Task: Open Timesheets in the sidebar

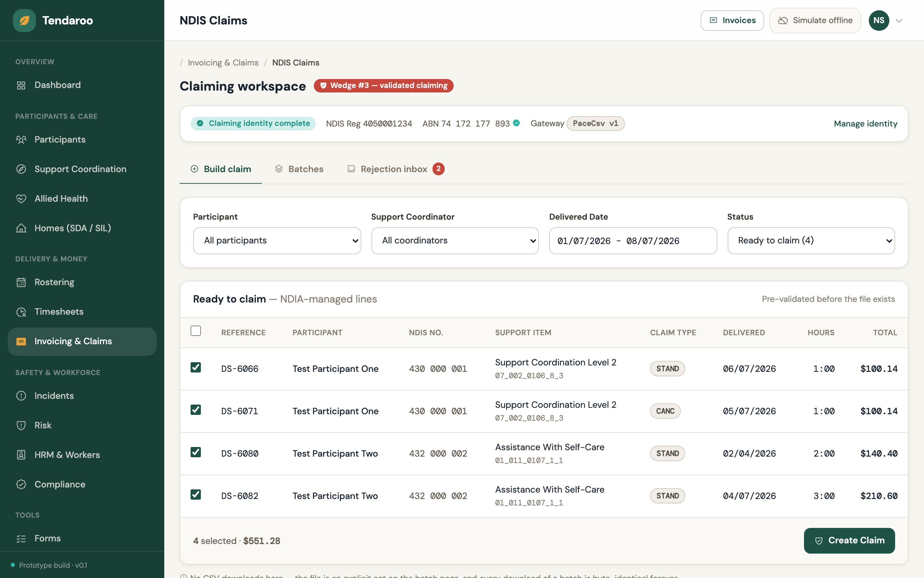Action: (x=82, y=311)
